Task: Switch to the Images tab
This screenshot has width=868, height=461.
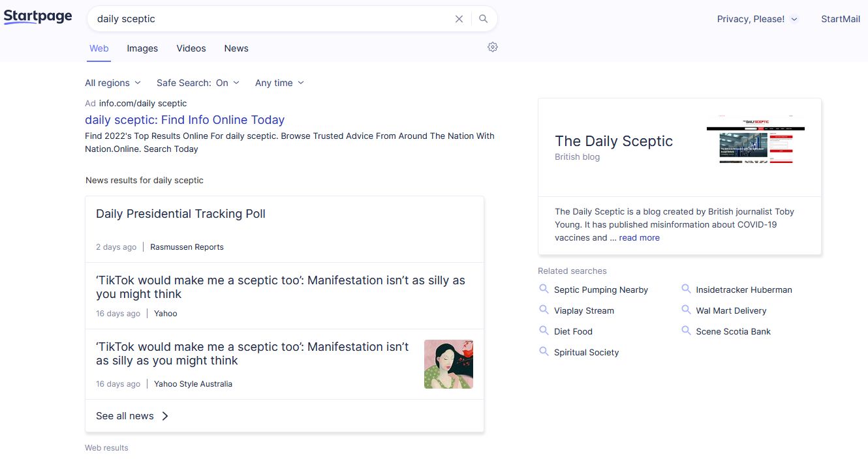Action: [142, 48]
